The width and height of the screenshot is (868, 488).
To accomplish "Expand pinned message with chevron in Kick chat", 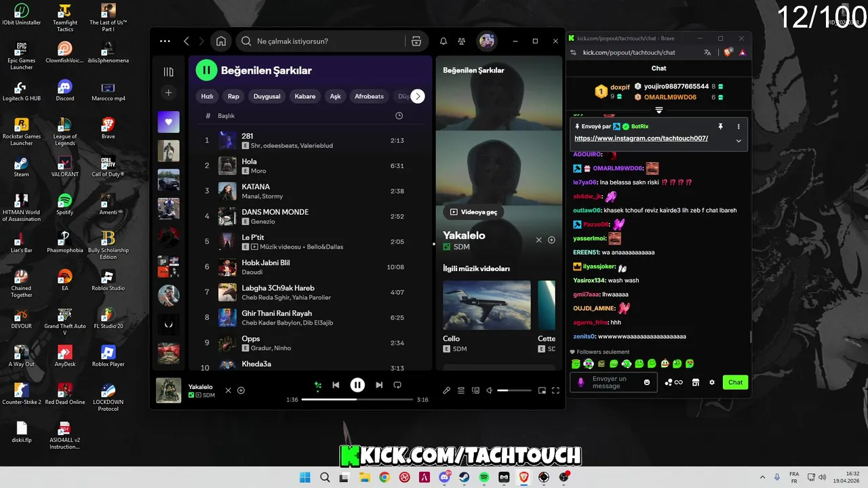I will click(738, 141).
